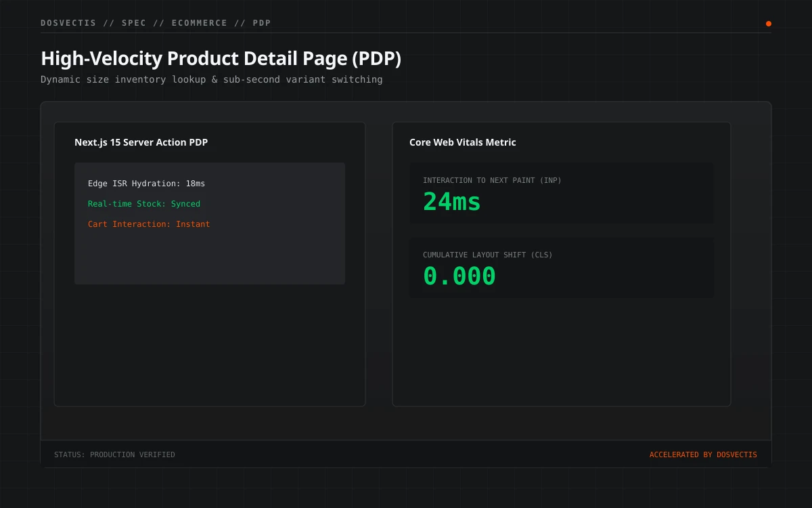Click 'Real-time Stock: Synced' line
This screenshot has width=812, height=508.
(x=144, y=204)
